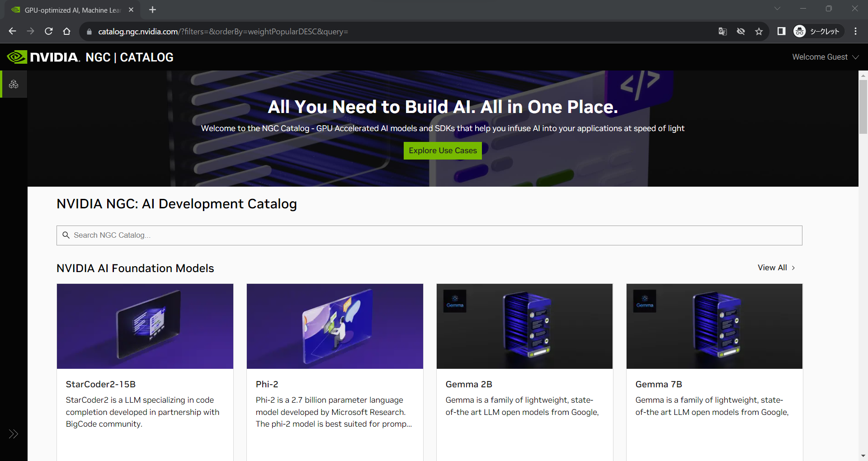
Task: Click the StarCoder2 description text
Action: pyautogui.click(x=143, y=412)
